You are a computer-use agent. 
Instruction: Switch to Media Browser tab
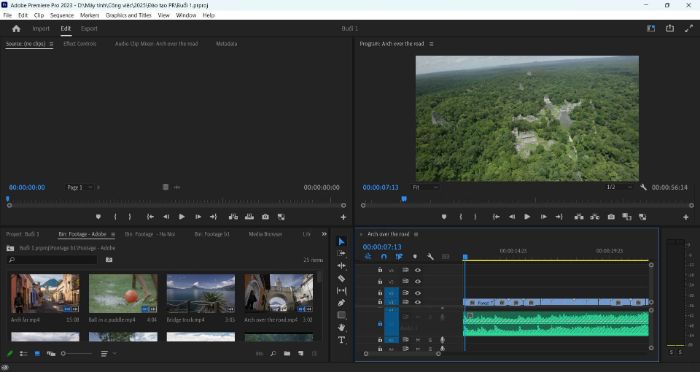point(265,234)
